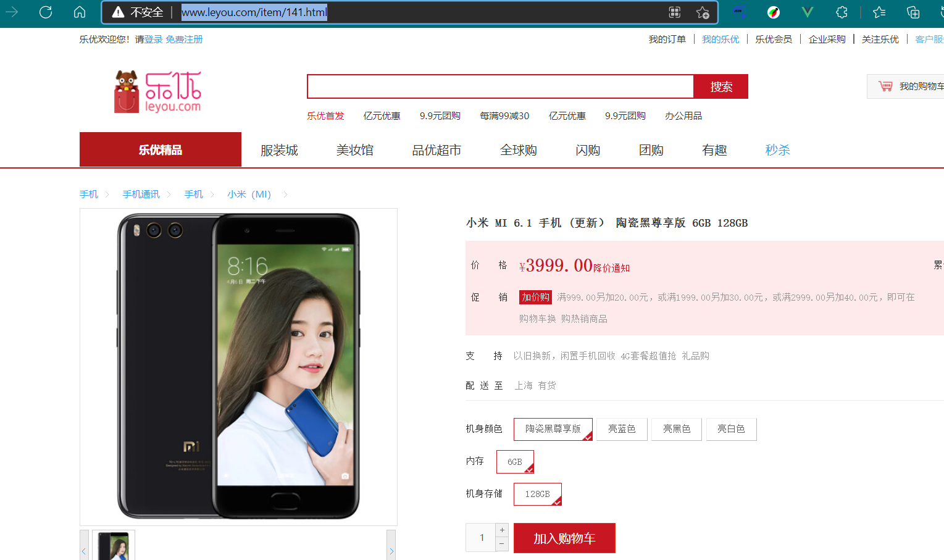
Task: Open the favorites list star icon
Action: (879, 12)
